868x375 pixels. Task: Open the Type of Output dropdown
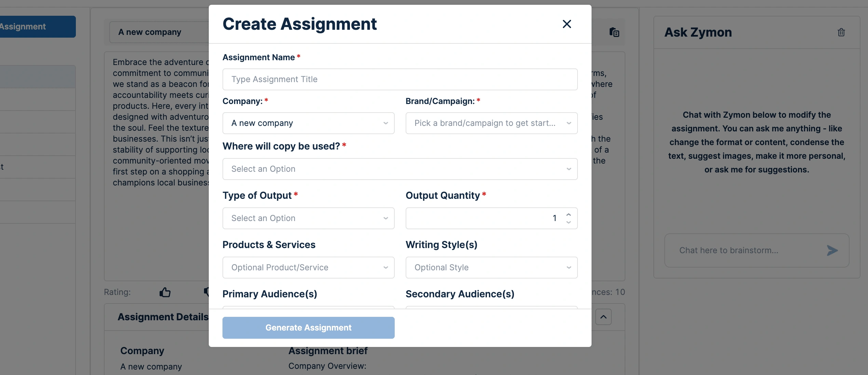click(x=308, y=218)
